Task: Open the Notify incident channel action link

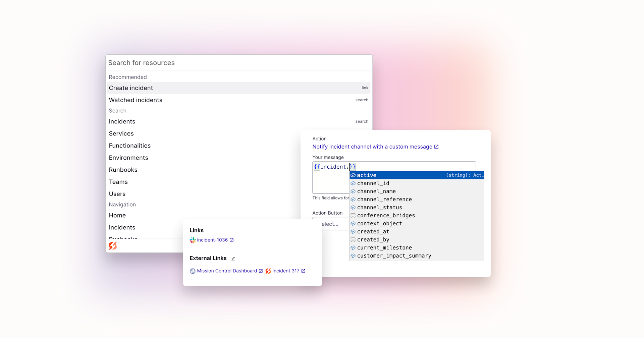Action: (375, 147)
